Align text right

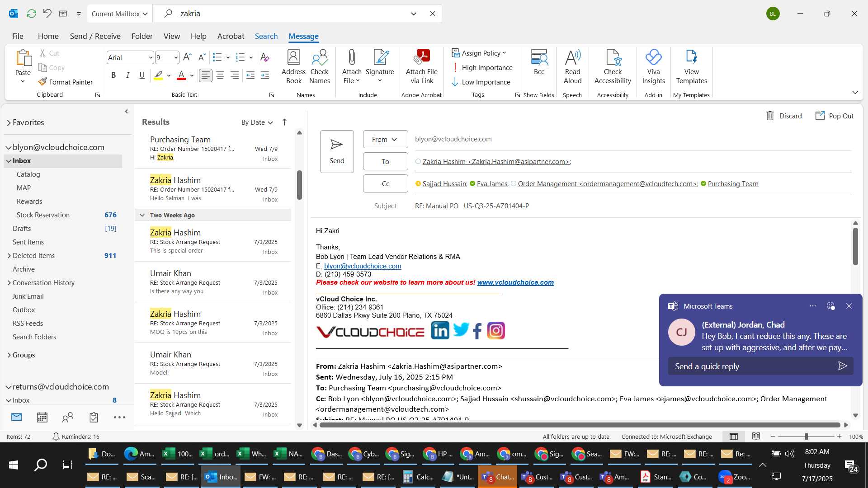click(235, 75)
